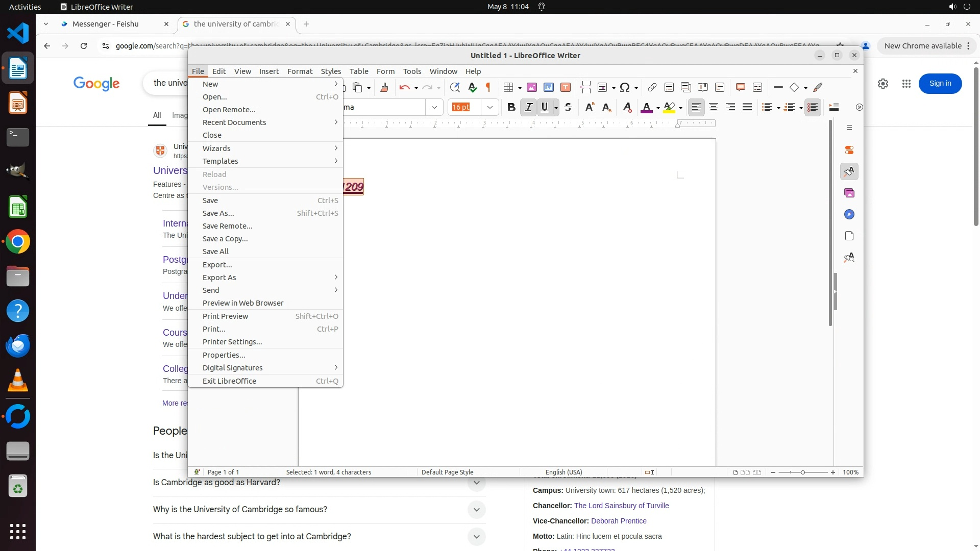Viewport: 980px width, 551px height.
Task: Expand highlighting color dropdown arrow
Action: [681, 108]
